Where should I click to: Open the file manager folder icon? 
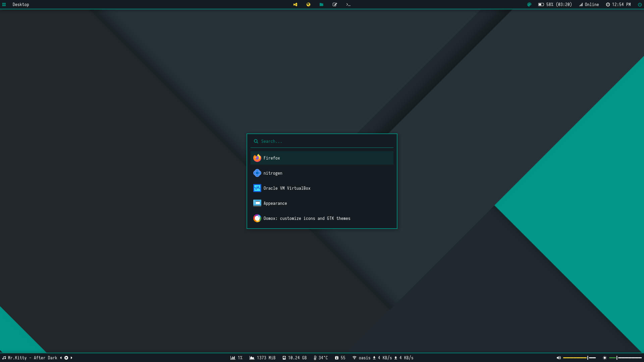click(x=321, y=5)
